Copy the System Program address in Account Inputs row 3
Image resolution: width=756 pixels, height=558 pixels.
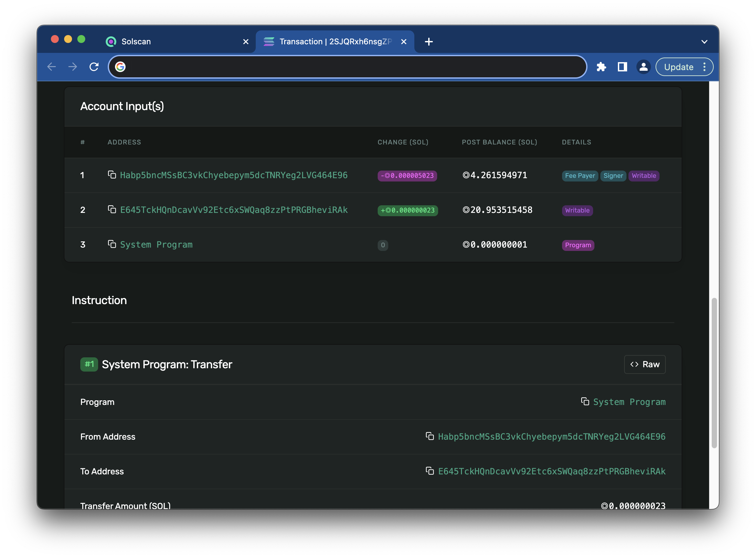[112, 245]
